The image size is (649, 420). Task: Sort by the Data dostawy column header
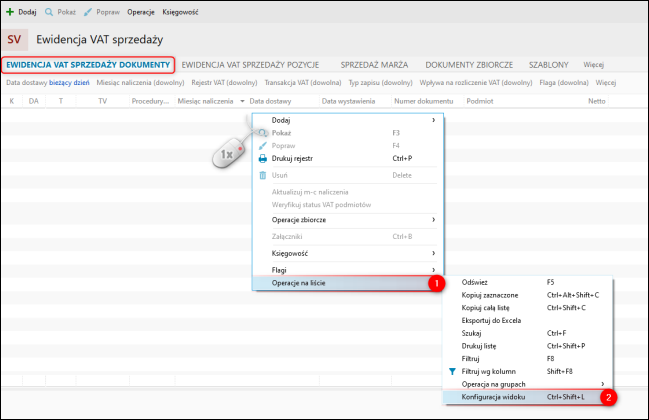click(x=270, y=101)
